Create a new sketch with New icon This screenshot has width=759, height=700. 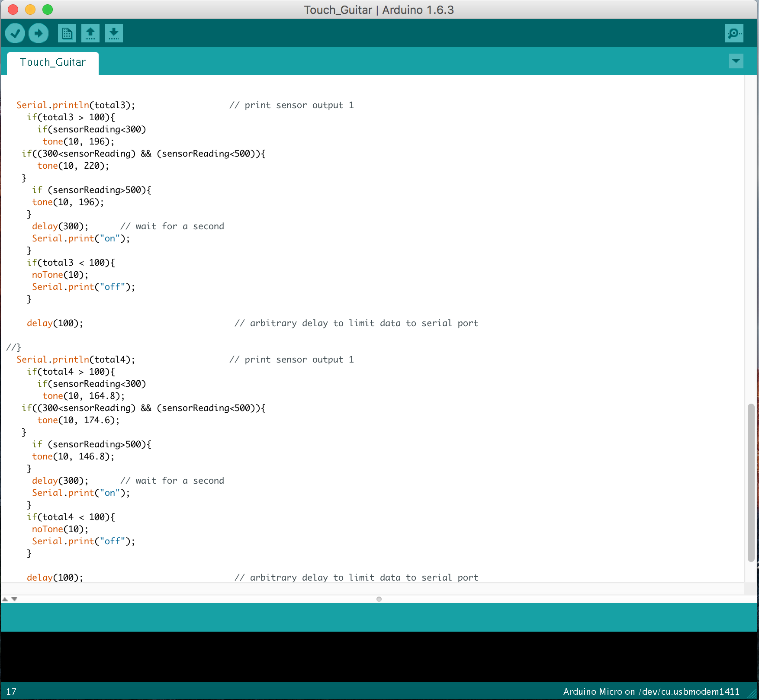(x=67, y=33)
